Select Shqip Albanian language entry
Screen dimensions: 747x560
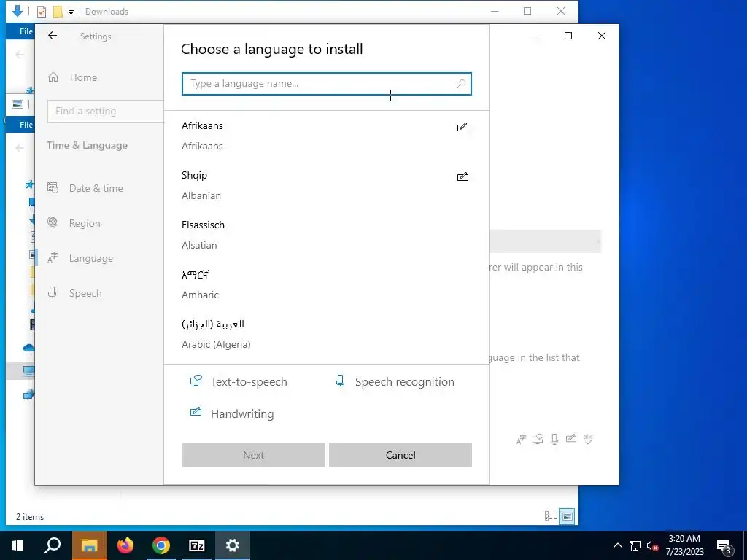[x=326, y=185]
